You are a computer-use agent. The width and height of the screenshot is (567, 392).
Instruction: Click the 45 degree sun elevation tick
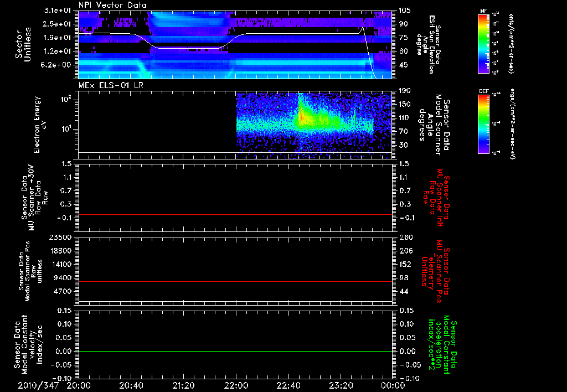[x=404, y=65]
